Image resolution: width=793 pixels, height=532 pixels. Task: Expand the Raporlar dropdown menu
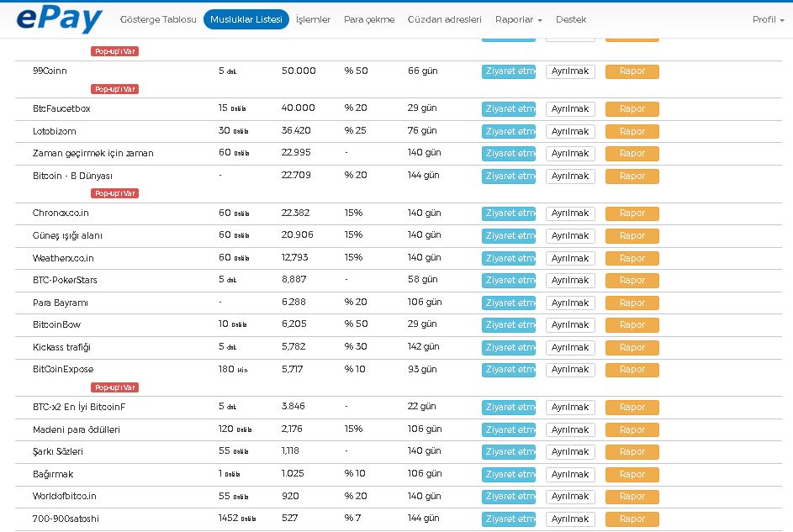(x=518, y=19)
